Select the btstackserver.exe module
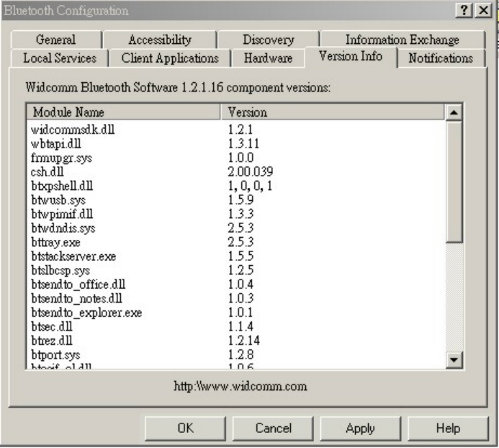The height and width of the screenshot is (448, 499). (x=73, y=256)
